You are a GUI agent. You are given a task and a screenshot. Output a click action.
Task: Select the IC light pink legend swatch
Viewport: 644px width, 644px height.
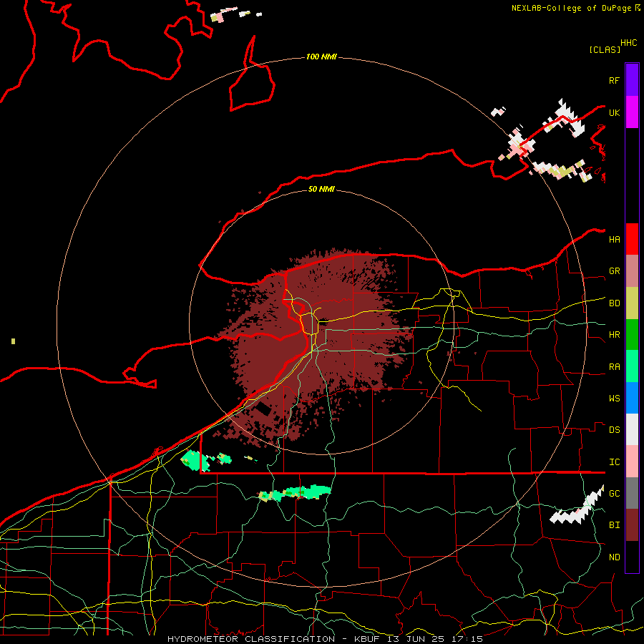pyautogui.click(x=632, y=462)
